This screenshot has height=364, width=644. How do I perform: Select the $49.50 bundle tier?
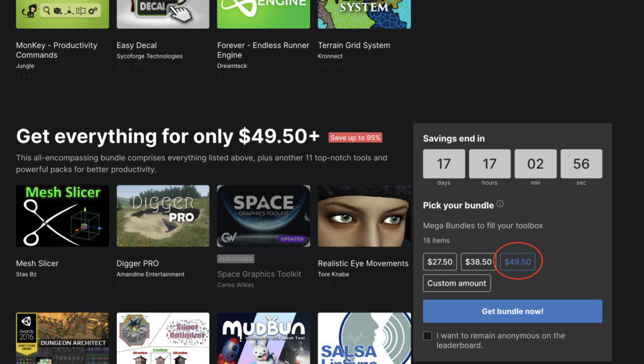pos(518,262)
